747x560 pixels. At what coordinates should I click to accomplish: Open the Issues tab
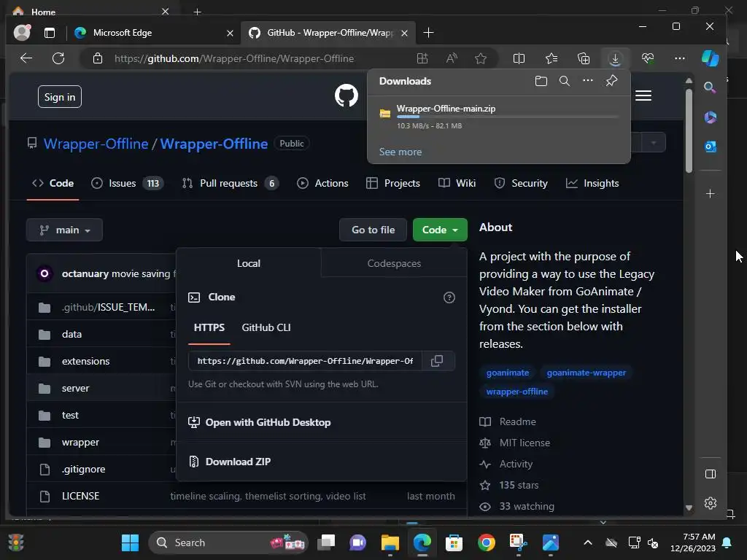click(128, 183)
